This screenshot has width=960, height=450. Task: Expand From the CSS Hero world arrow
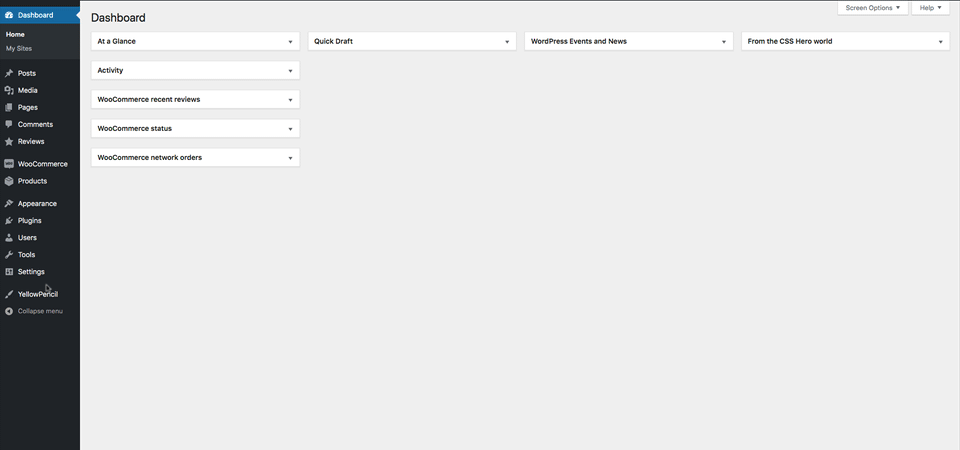(x=940, y=42)
